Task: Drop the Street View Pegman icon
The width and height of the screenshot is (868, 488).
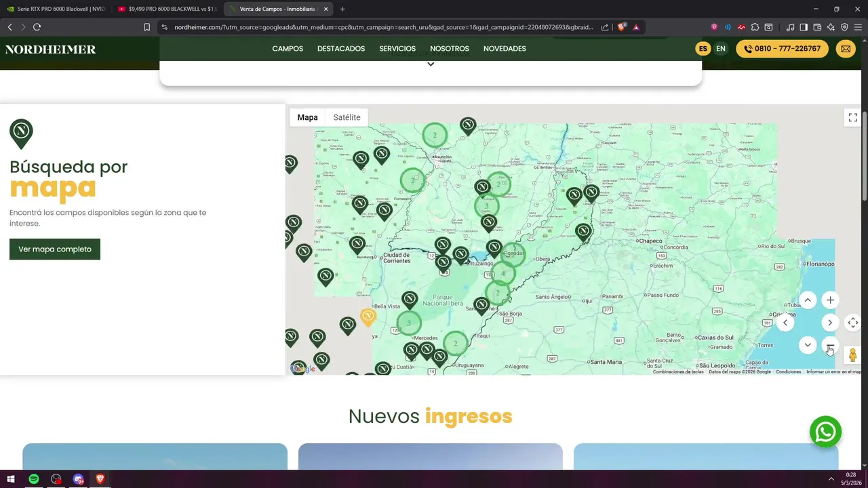Action: click(x=853, y=354)
